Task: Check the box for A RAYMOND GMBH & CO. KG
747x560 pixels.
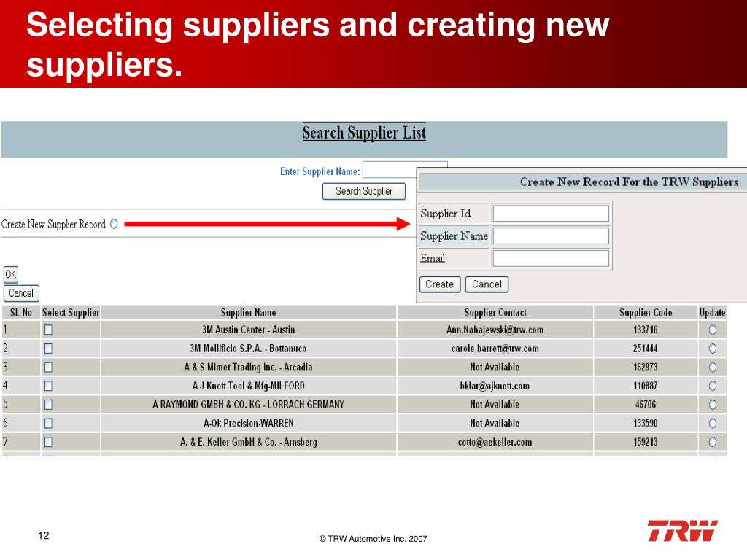Action: tap(48, 404)
